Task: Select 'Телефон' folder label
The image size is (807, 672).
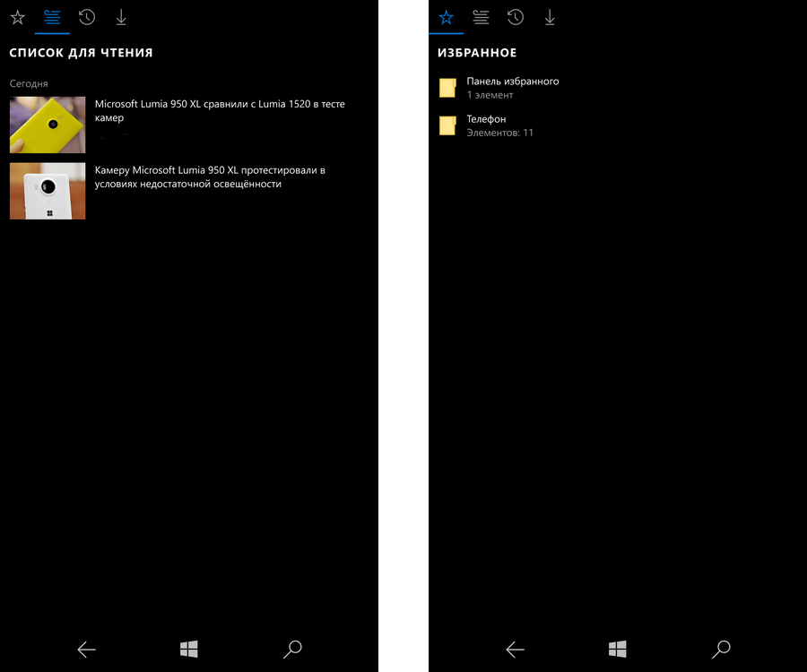Action: click(x=486, y=119)
